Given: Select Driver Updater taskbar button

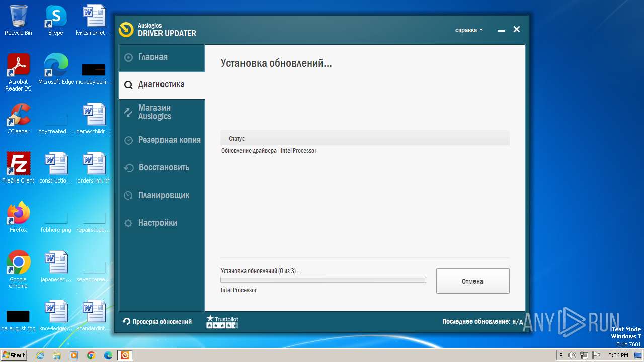Looking at the screenshot, I should (x=125, y=355).
